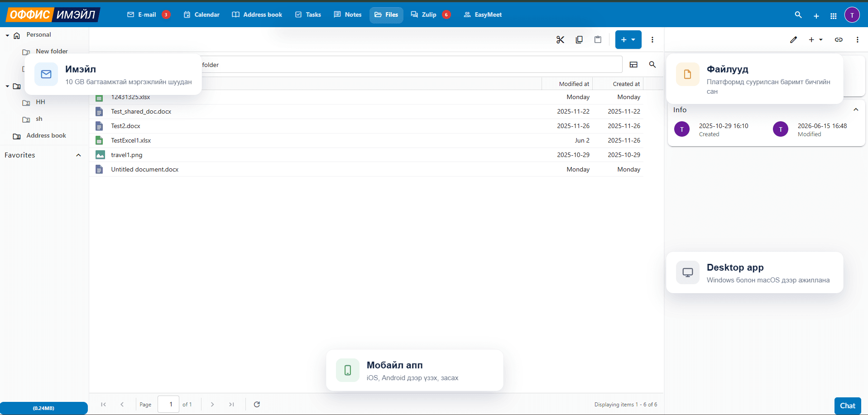Click the scissors cut icon
The image size is (868, 415).
click(560, 40)
